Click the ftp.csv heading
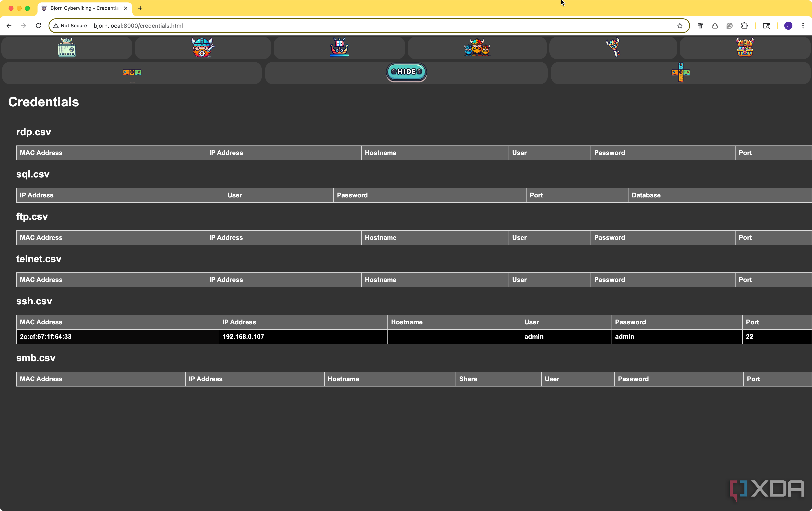This screenshot has width=812, height=511. click(x=32, y=217)
